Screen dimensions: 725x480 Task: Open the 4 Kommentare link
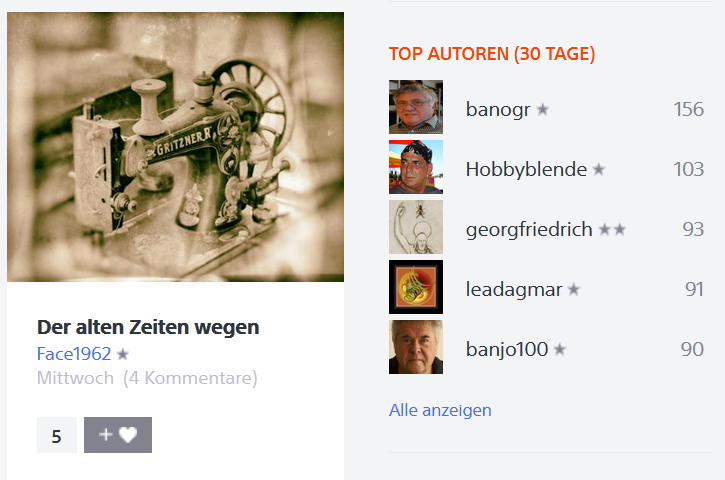pyautogui.click(x=190, y=378)
